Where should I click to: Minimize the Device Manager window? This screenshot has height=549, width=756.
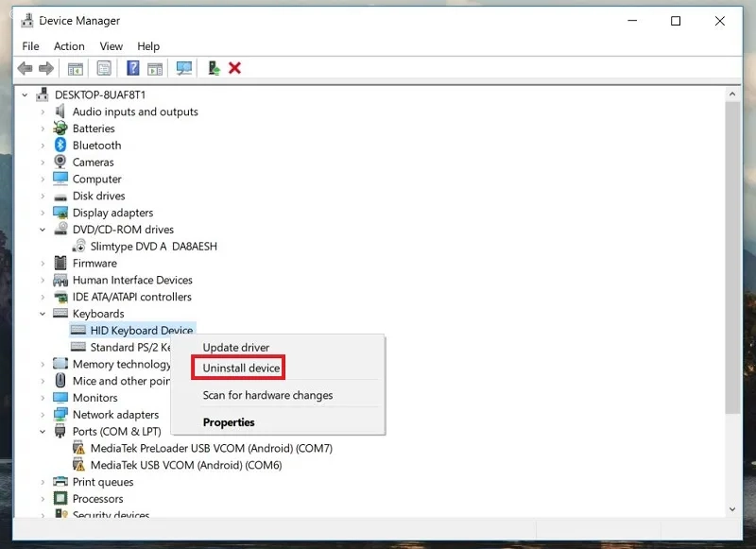632,21
